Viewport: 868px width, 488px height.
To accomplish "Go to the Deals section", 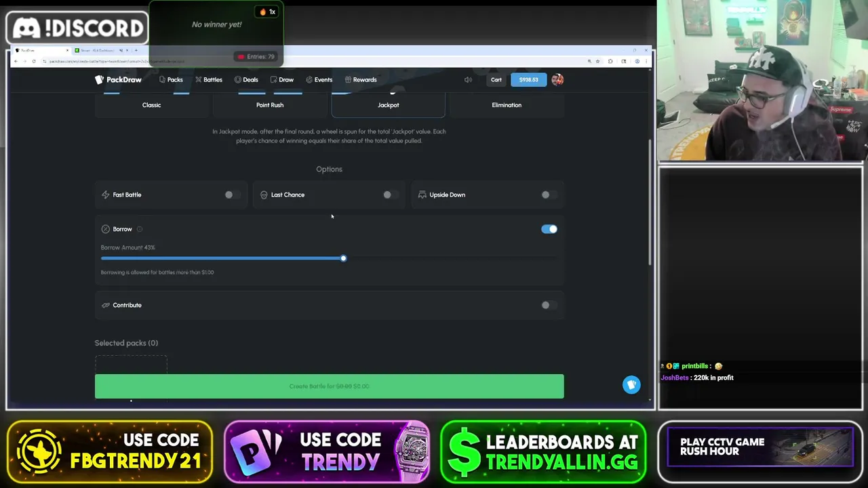I will 246,79.
